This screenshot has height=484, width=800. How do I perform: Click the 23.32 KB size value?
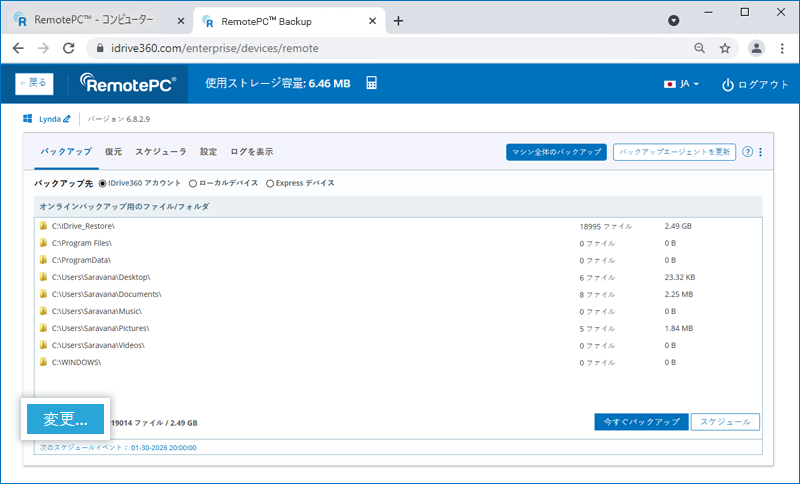coord(680,277)
